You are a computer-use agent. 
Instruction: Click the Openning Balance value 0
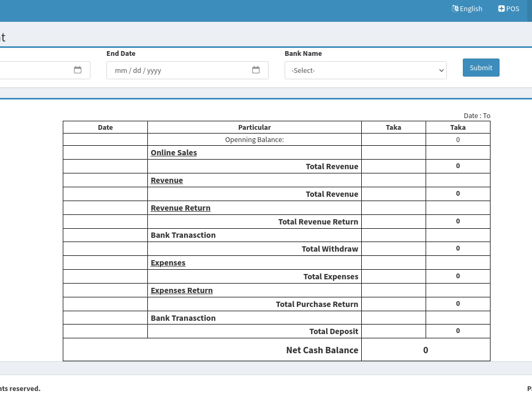point(458,139)
